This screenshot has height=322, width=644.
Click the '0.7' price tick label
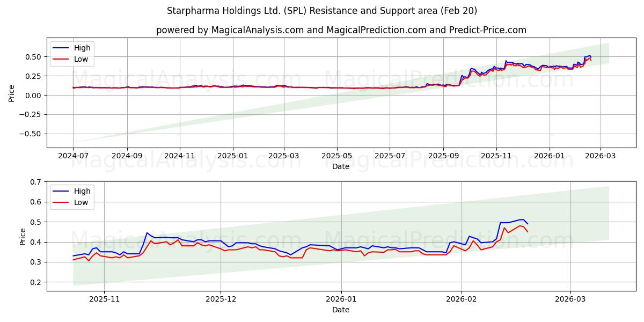pyautogui.click(x=36, y=182)
